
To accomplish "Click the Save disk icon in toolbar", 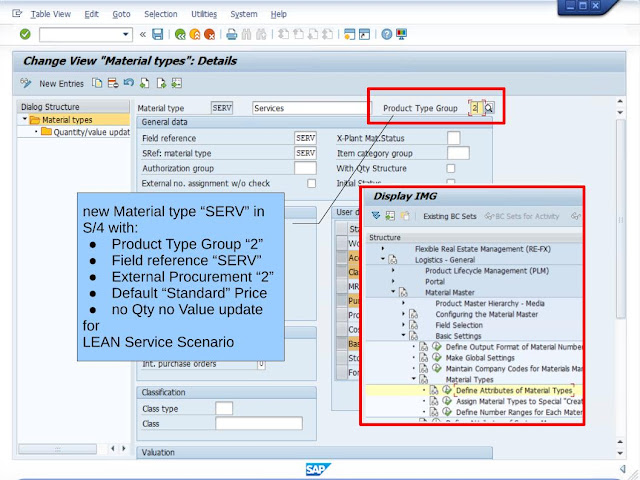I will pyautogui.click(x=158, y=34).
